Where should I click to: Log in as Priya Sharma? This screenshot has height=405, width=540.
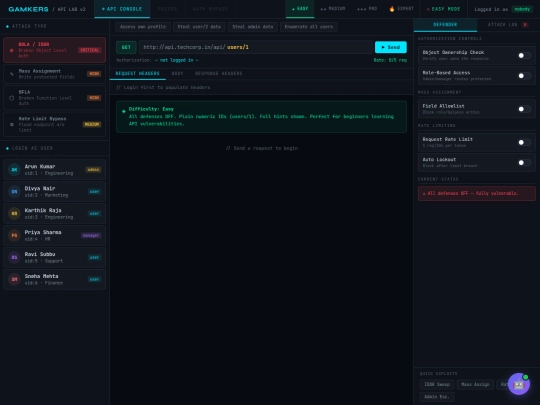click(x=55, y=236)
